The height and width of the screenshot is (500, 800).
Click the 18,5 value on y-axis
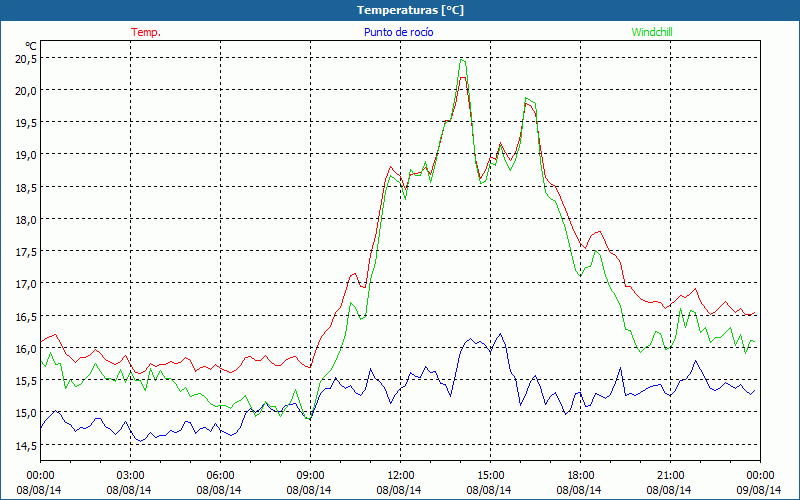click(26, 188)
